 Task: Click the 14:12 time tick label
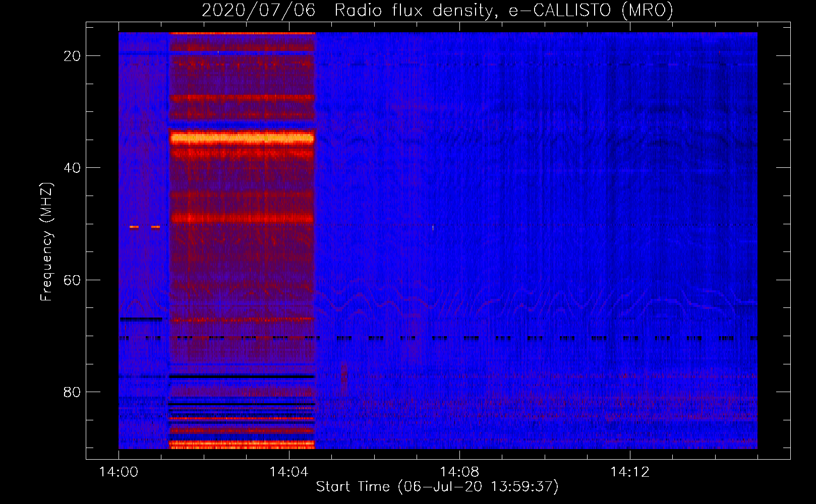630,472
